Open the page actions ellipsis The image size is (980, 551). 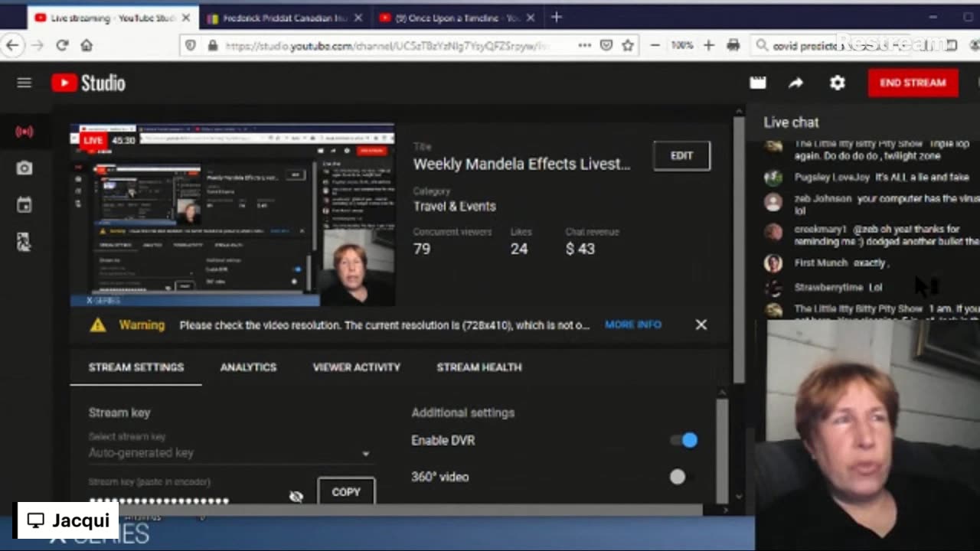click(585, 45)
